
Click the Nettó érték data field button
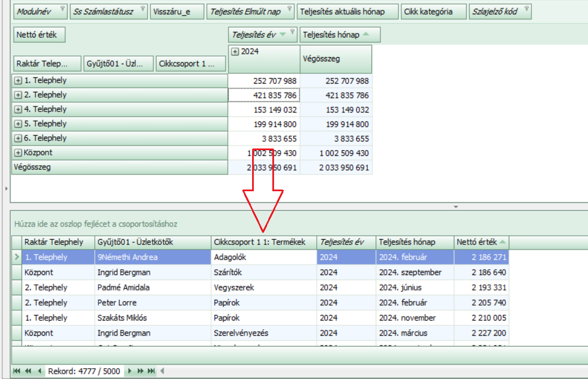tap(39, 35)
